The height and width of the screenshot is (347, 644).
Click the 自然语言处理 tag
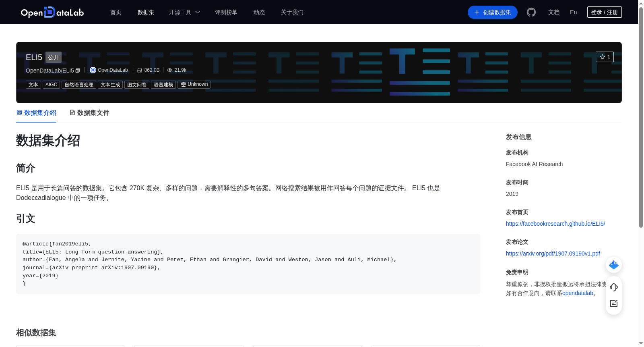click(x=79, y=85)
